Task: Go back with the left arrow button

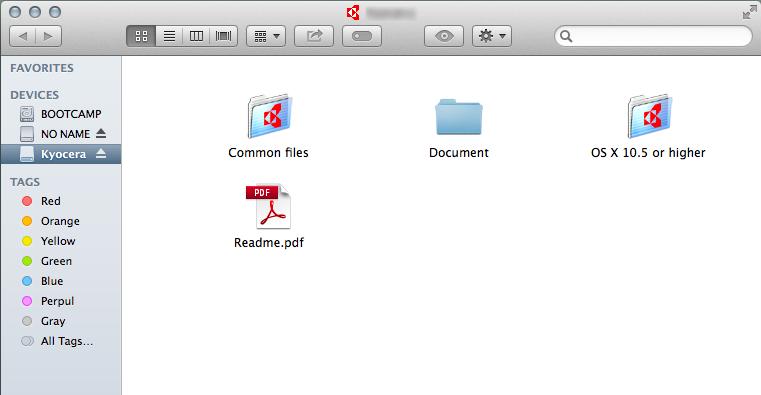Action: point(22,36)
